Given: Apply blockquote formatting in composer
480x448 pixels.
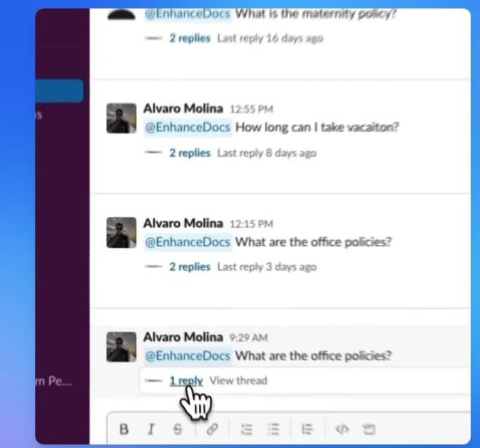Looking at the screenshot, I should tap(307, 429).
